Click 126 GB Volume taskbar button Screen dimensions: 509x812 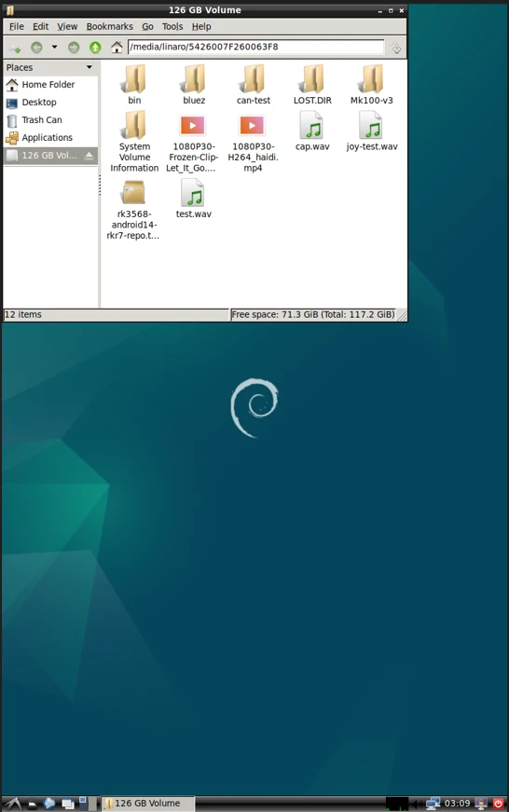click(x=147, y=804)
